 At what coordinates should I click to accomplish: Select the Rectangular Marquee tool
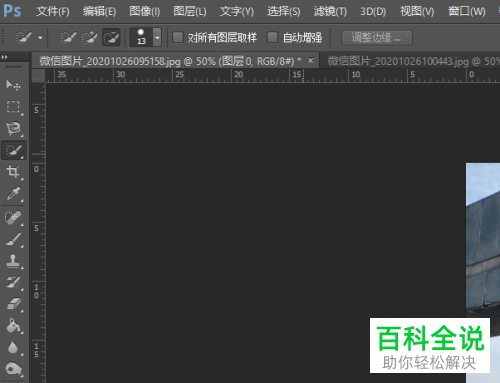[x=13, y=107]
